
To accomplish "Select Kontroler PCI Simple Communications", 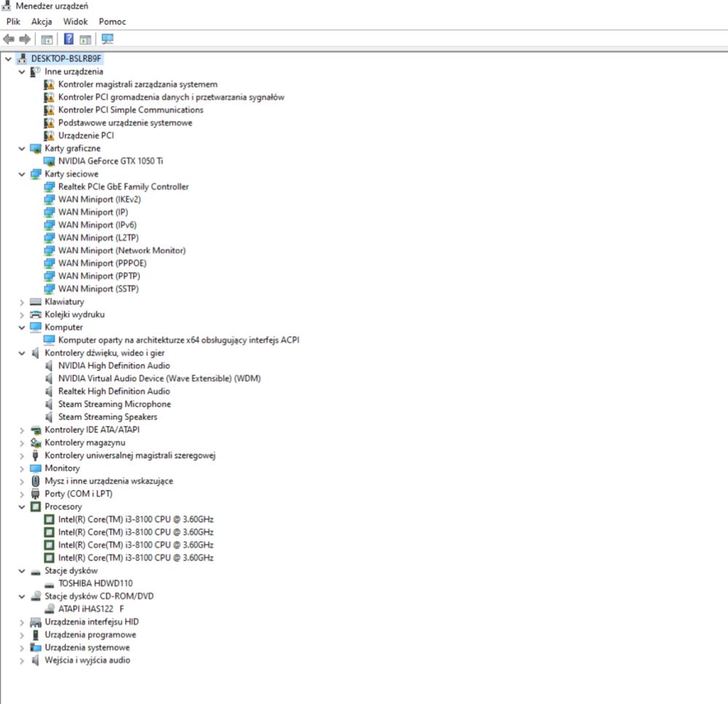I will pos(131,110).
